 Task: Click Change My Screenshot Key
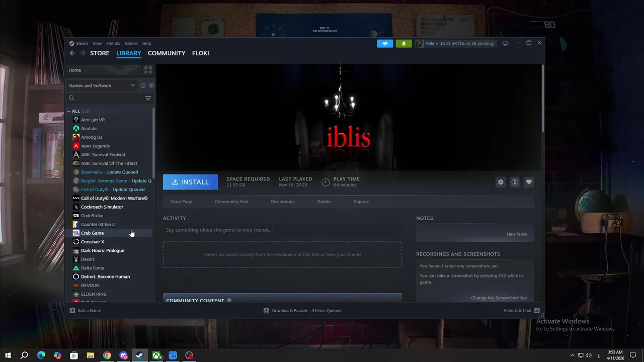[499, 298]
